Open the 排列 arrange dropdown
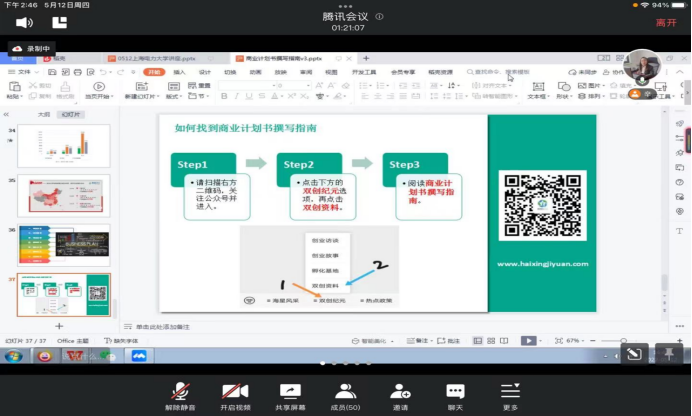 [591, 96]
